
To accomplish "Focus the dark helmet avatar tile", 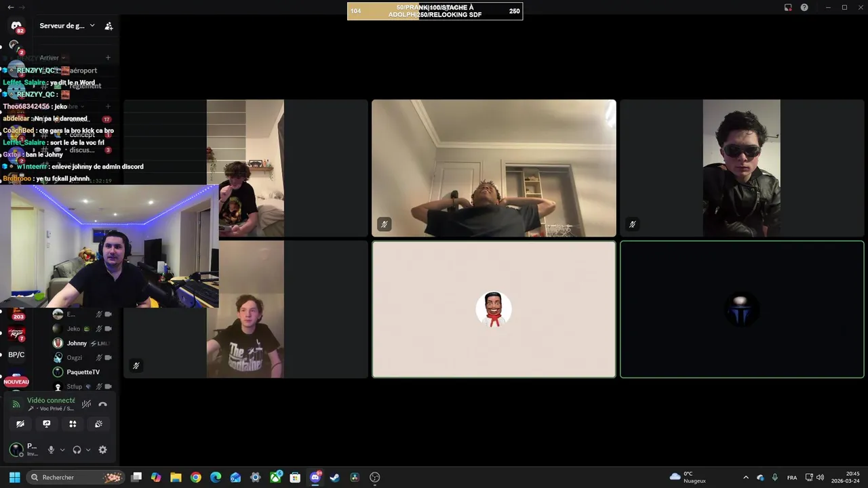I will (742, 309).
